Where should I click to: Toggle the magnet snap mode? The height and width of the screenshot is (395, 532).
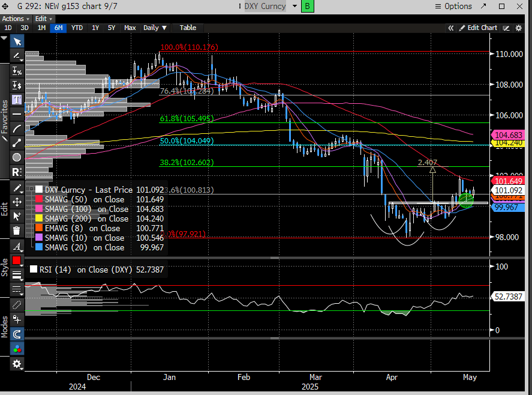pos(17,334)
